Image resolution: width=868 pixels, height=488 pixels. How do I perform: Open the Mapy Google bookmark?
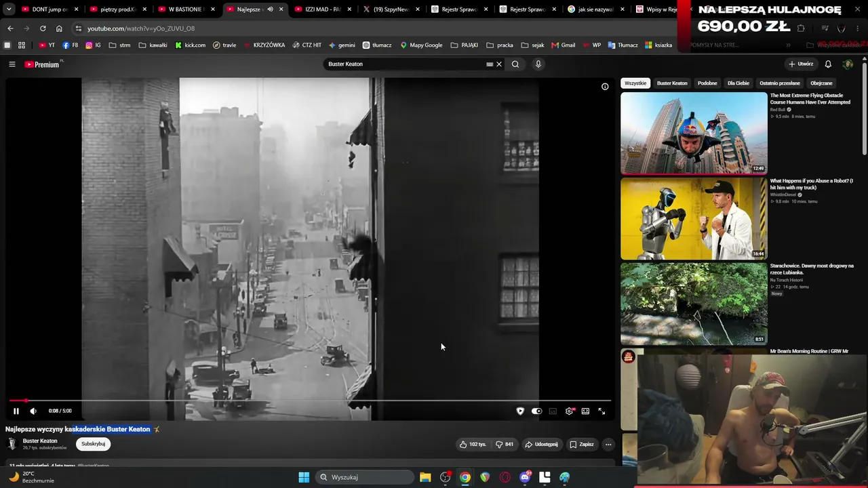point(421,45)
